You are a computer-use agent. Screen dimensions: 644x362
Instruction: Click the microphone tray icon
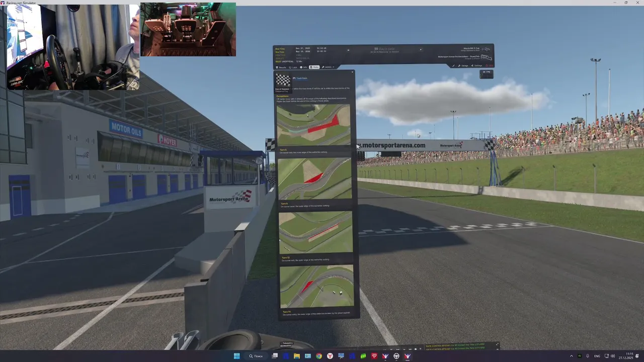pyautogui.click(x=588, y=356)
